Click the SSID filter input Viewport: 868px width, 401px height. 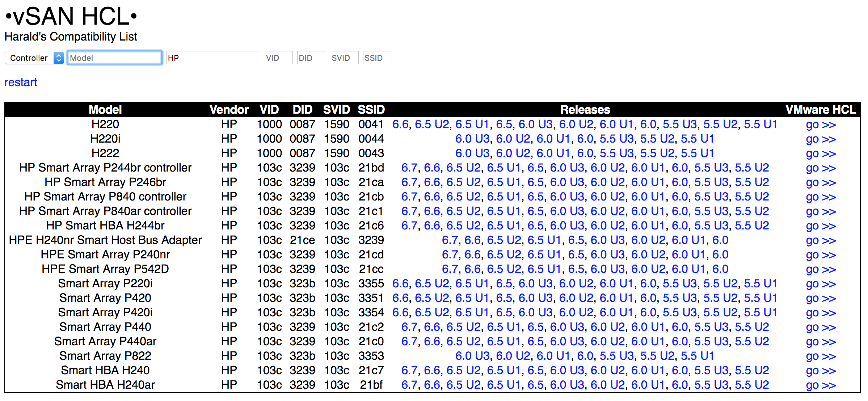click(377, 58)
